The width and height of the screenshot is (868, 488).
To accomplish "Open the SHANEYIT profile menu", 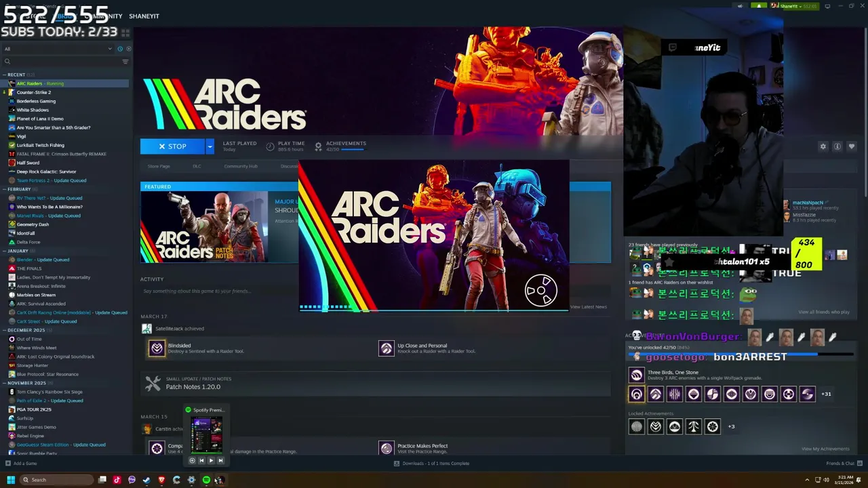I will 144,16.
